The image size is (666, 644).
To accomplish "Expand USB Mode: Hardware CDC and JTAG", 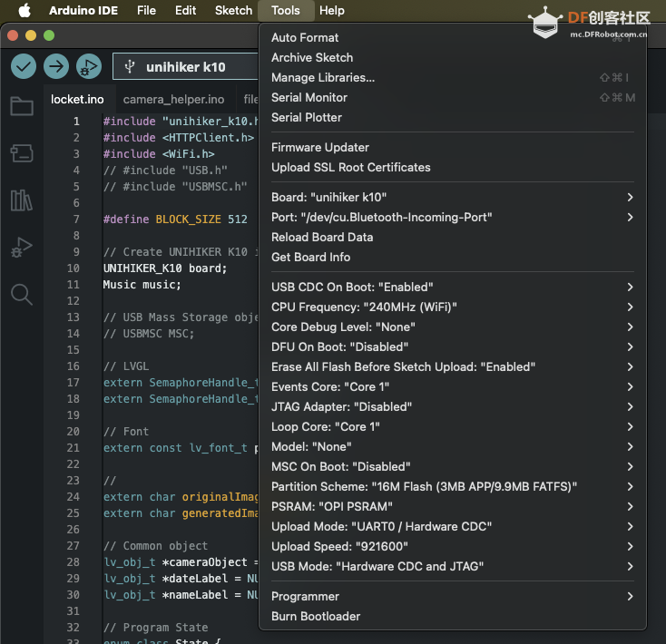I will (453, 566).
